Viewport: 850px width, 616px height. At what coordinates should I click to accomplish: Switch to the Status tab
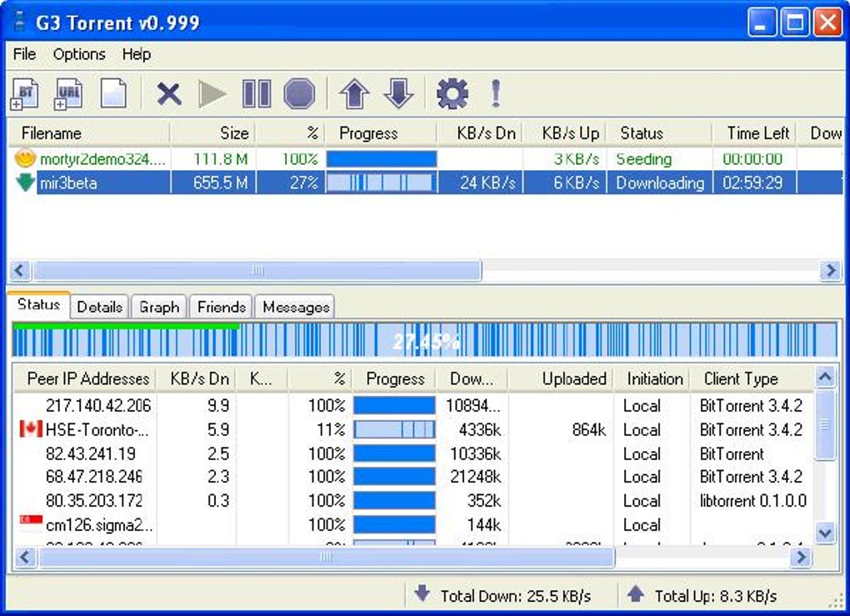[x=38, y=305]
